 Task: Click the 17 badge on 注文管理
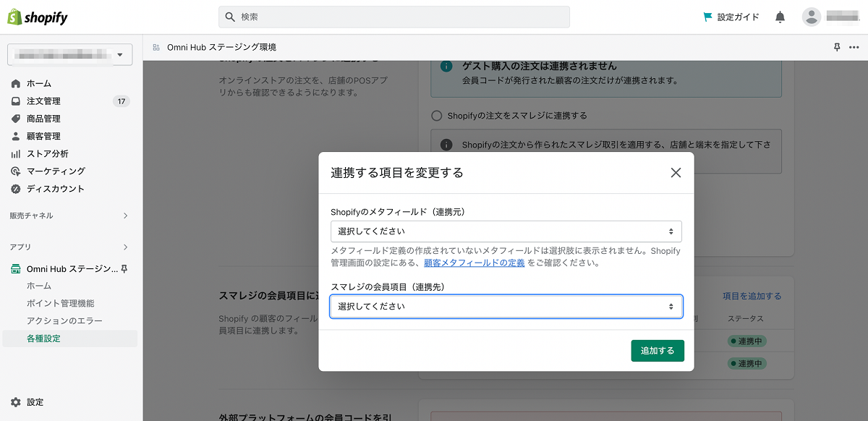click(x=122, y=101)
